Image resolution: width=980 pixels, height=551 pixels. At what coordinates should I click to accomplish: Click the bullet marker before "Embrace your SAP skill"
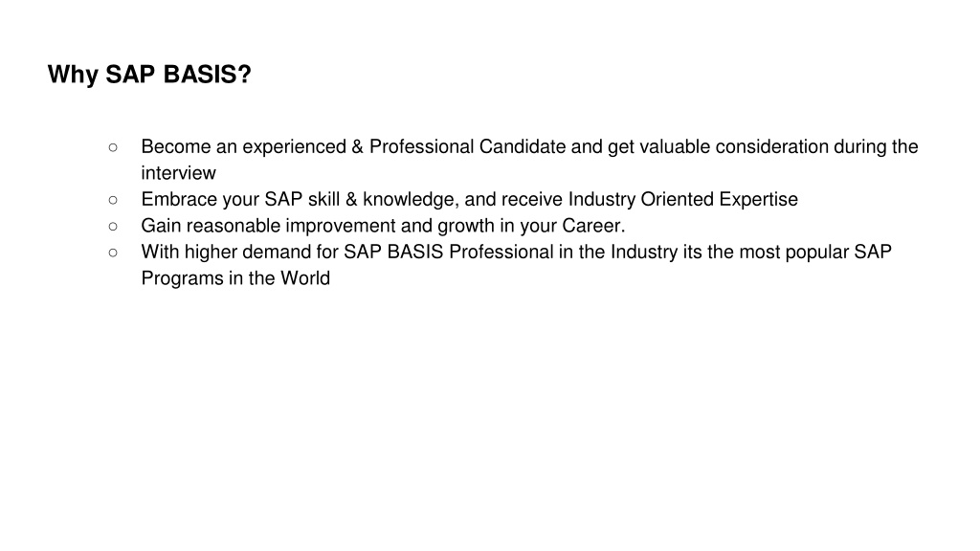pos(113,200)
